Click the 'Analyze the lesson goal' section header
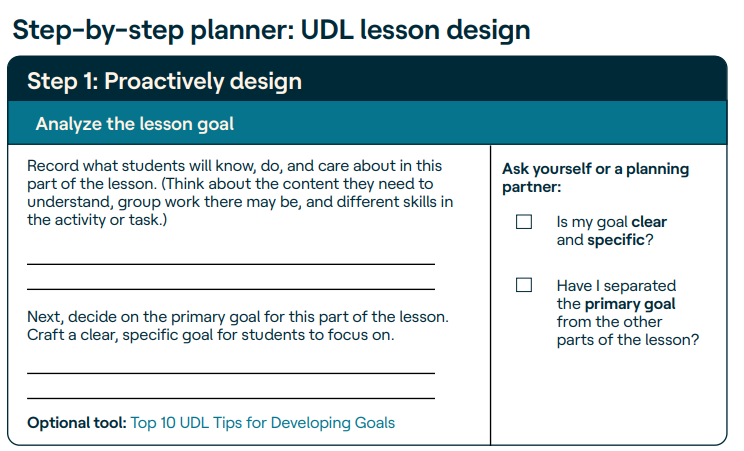744x451 pixels. click(367, 123)
